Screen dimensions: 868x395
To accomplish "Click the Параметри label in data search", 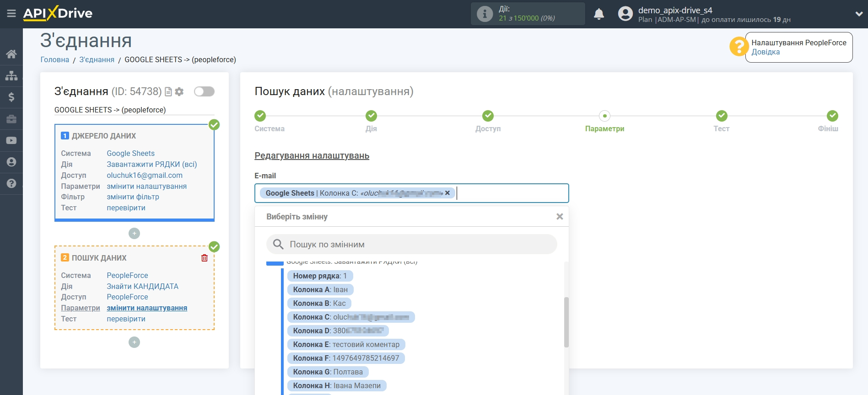I will [81, 308].
